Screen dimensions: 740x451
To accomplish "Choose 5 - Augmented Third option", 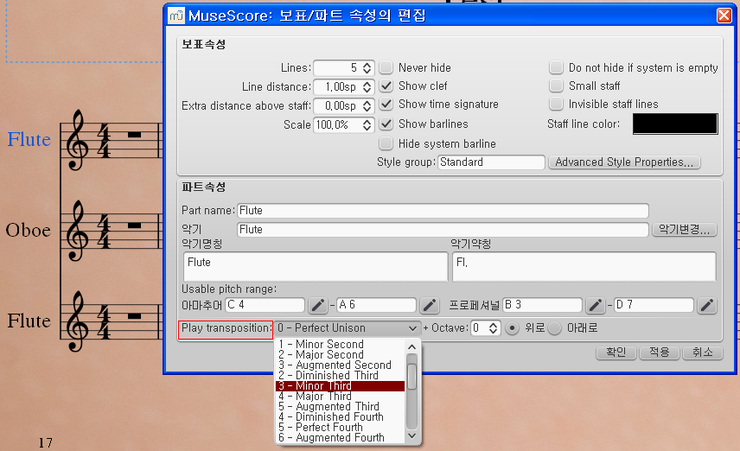I will 340,406.
